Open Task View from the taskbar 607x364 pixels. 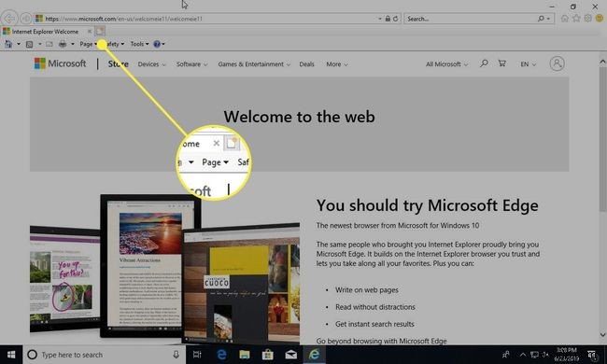[x=197, y=355]
